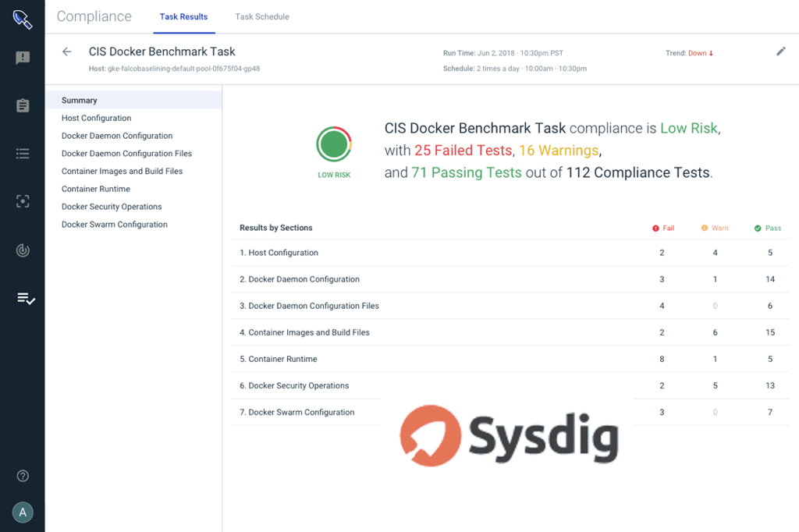Click Container Images warn count 6
Viewport: 799px width, 532px height.
(x=715, y=332)
